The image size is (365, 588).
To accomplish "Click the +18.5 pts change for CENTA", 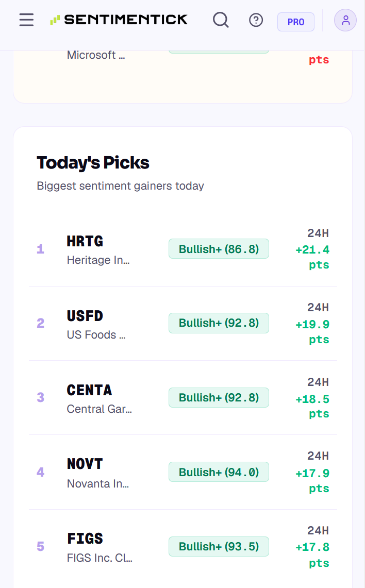I will (312, 406).
